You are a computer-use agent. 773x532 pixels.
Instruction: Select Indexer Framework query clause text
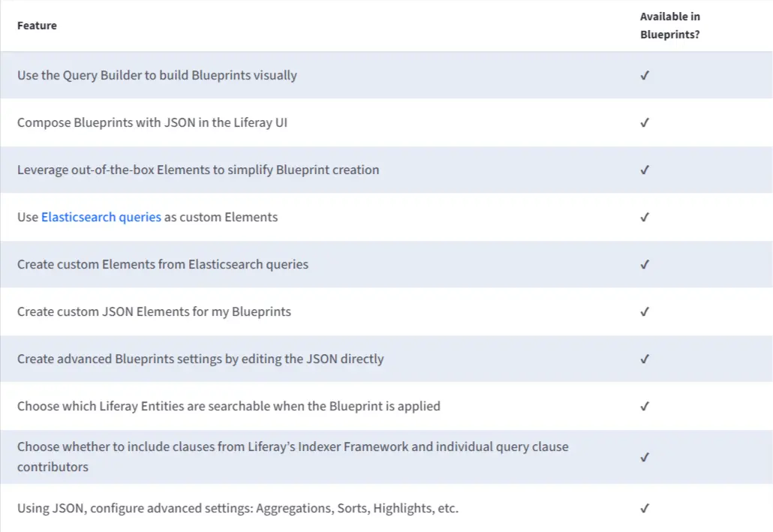click(293, 456)
